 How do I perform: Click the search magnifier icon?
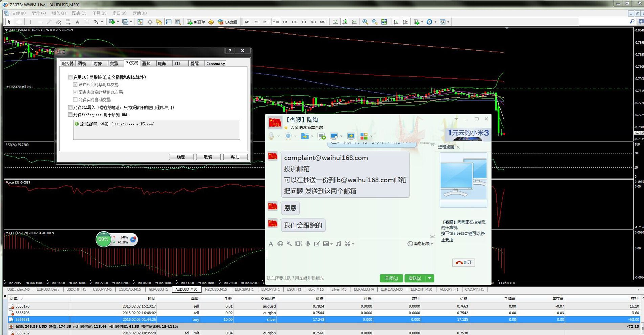(x=632, y=22)
